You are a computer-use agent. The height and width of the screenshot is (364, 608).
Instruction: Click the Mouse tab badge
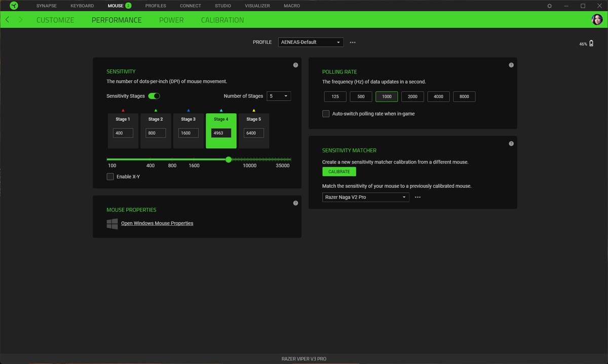pyautogui.click(x=128, y=6)
